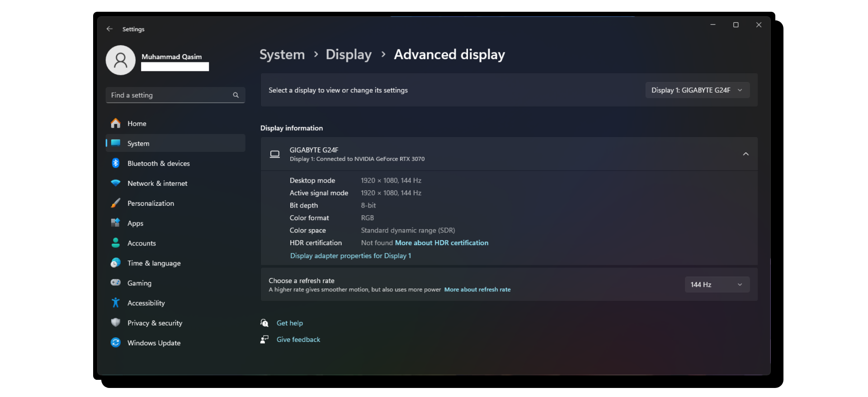The width and height of the screenshot is (868, 397).
Task: Click the Find a setting search box
Action: pyautogui.click(x=175, y=95)
